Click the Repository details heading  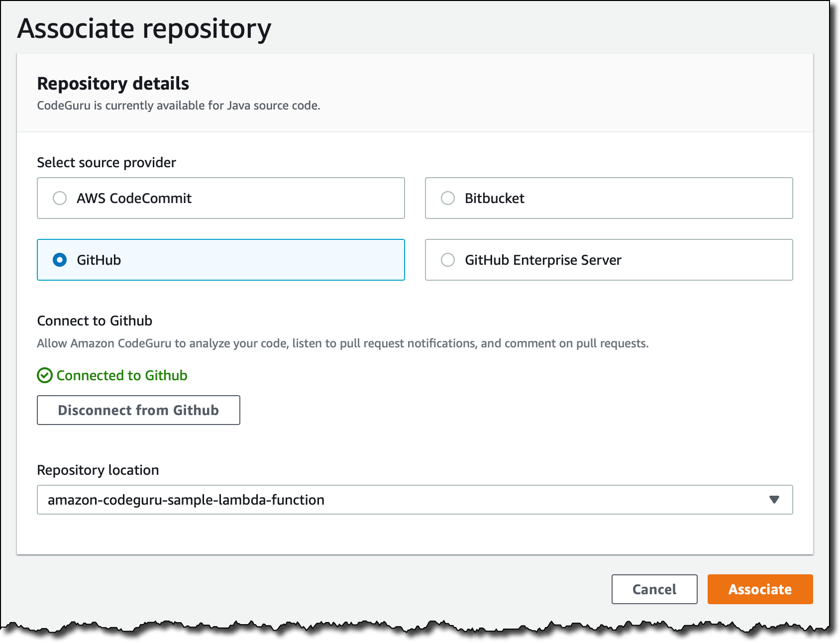[113, 84]
